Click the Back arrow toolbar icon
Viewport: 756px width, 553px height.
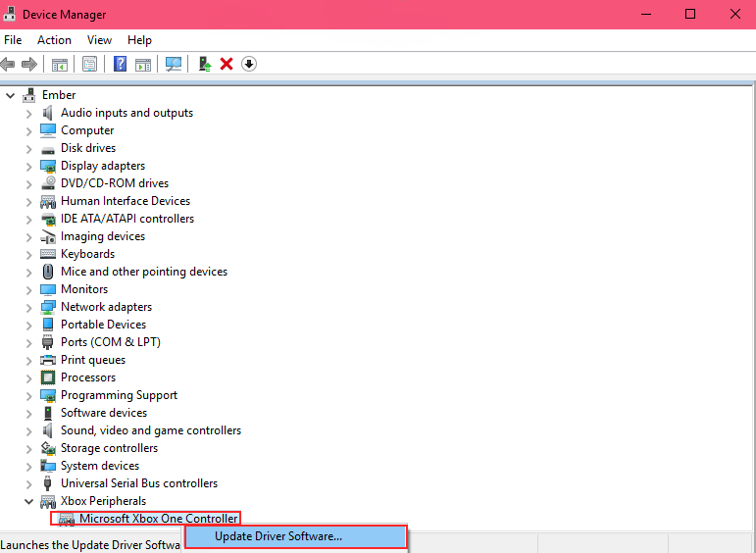8,64
